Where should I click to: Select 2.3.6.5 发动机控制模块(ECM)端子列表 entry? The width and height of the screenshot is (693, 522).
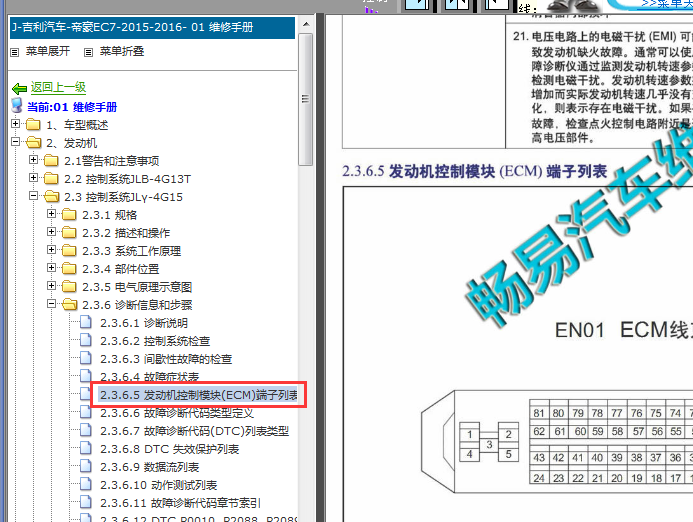pyautogui.click(x=198, y=395)
